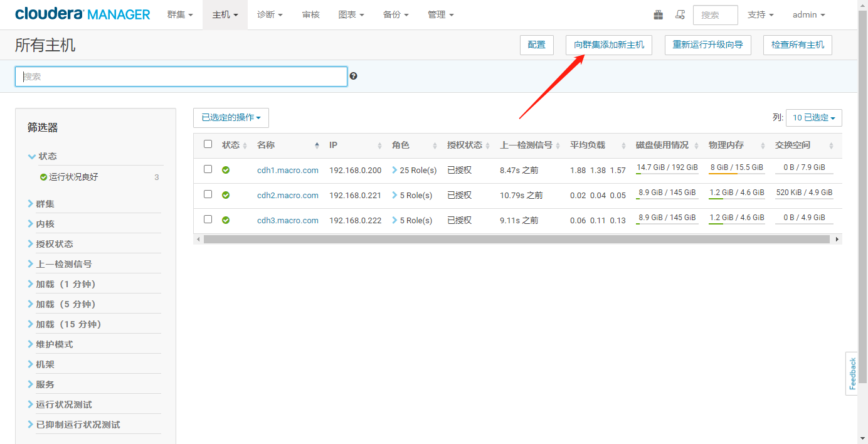Expand the 服务 filter
This screenshot has width=868, height=444.
(x=41, y=384)
